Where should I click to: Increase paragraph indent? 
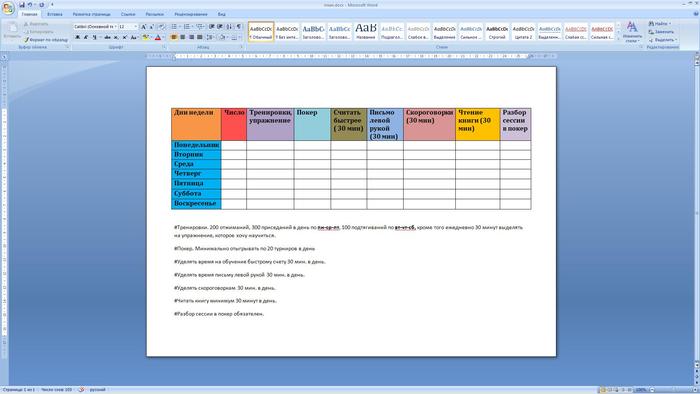(x=220, y=27)
